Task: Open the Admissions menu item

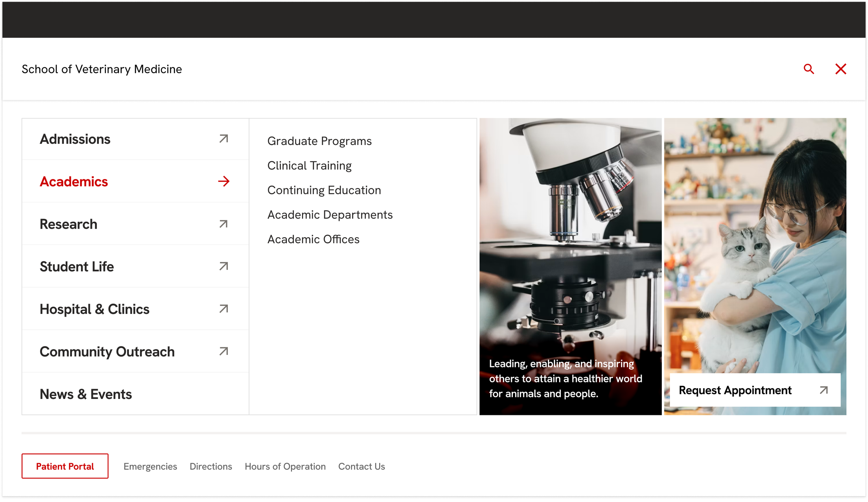Action: click(135, 139)
